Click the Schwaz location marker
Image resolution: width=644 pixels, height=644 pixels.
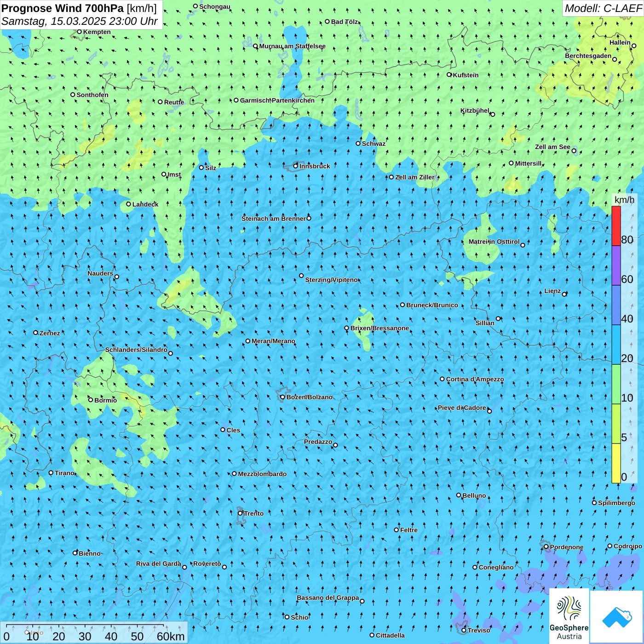pyautogui.click(x=358, y=144)
